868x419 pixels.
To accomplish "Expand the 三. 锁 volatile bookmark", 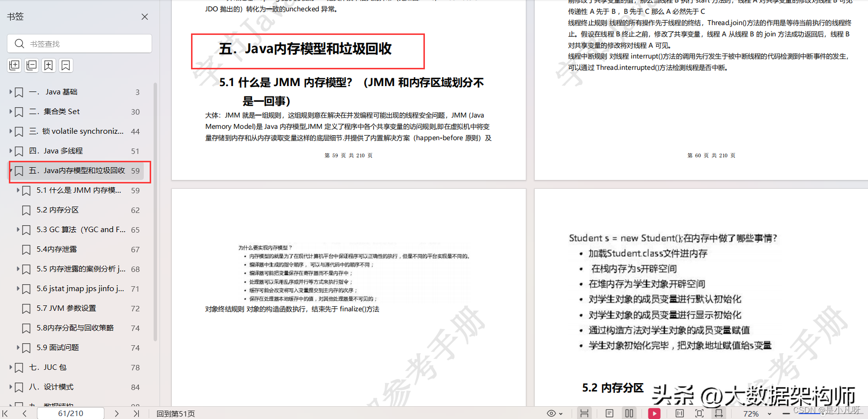I will pos(11,131).
